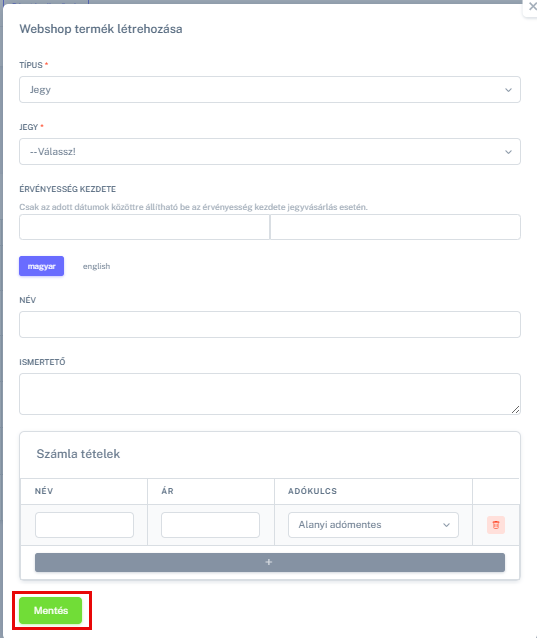
Task: Focus the Név text field
Action: click(270, 324)
